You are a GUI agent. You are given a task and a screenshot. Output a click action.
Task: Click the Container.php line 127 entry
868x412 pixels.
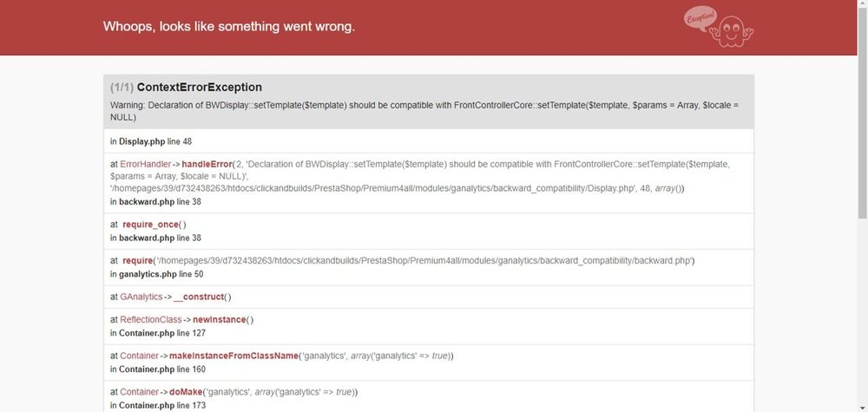(x=158, y=333)
